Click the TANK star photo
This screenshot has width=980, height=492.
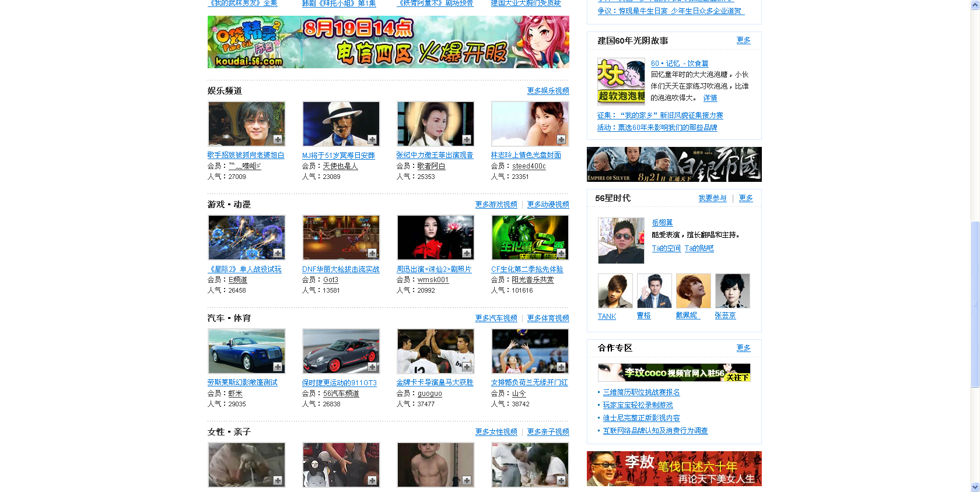tap(615, 291)
